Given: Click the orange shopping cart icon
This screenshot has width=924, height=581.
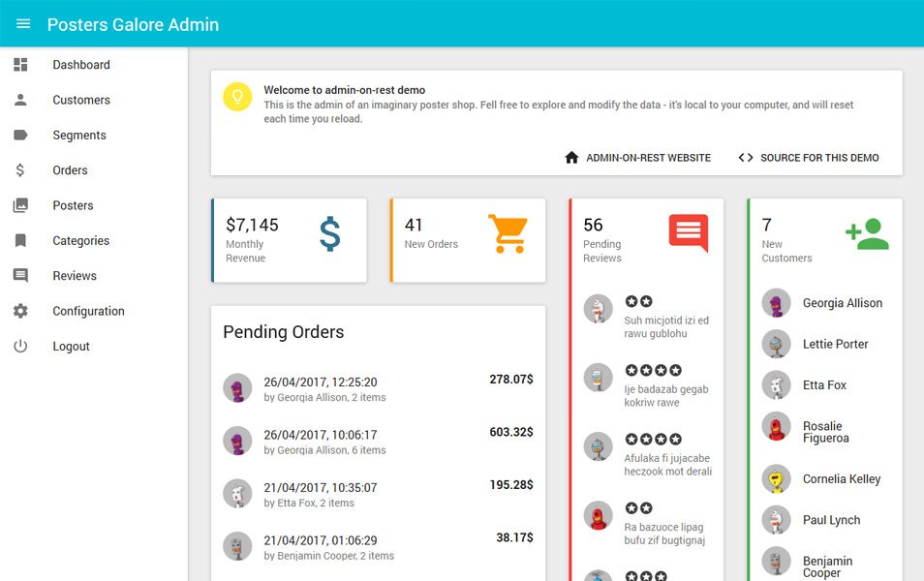Looking at the screenshot, I should 508,234.
